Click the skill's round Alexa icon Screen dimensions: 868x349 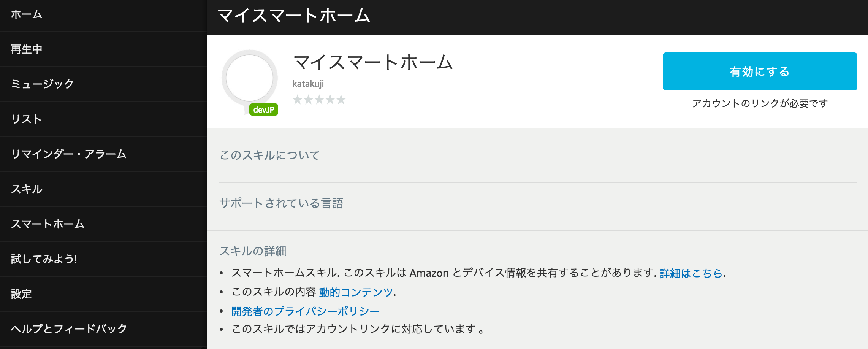click(249, 78)
